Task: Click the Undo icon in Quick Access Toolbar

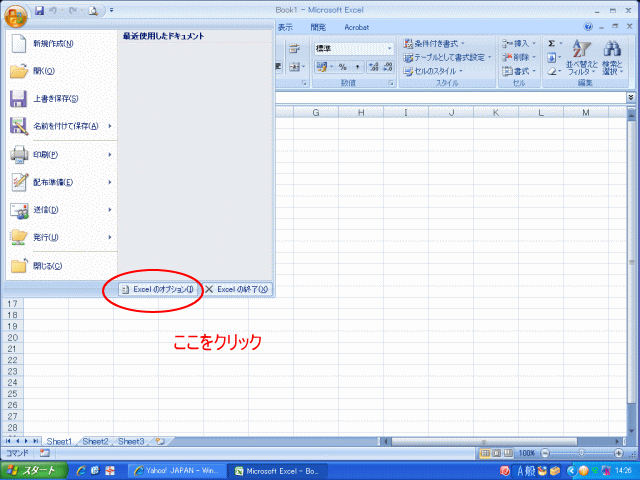Action: [53, 11]
